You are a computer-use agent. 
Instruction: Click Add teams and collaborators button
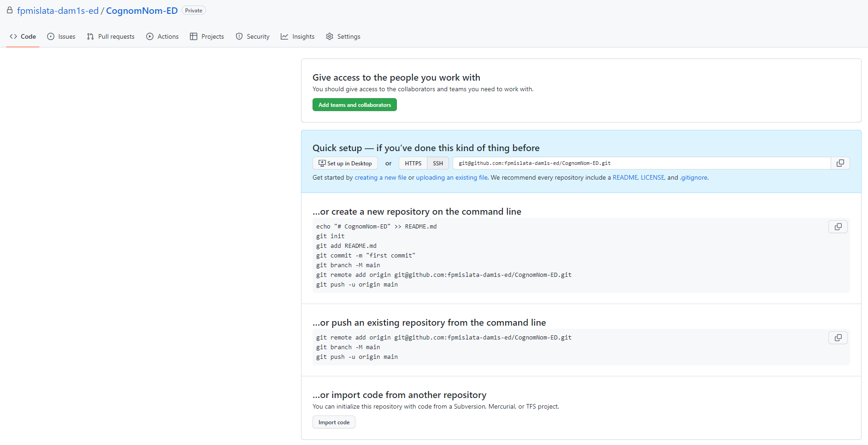point(354,105)
